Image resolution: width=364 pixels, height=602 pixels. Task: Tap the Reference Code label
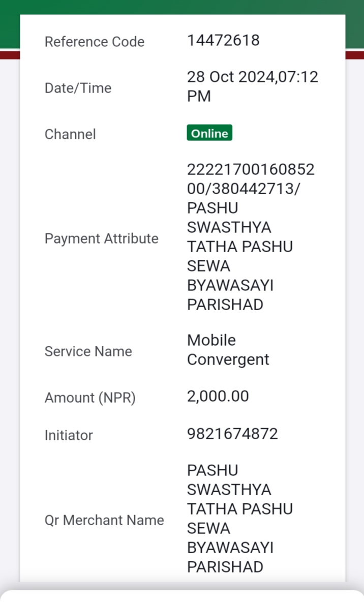pyautogui.click(x=95, y=42)
